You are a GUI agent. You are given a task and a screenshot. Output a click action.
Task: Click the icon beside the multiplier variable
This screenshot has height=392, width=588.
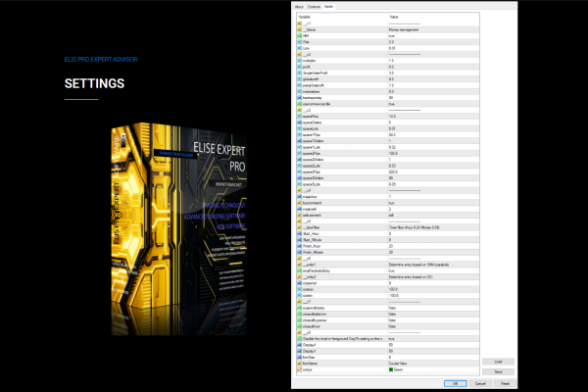pyautogui.click(x=299, y=61)
